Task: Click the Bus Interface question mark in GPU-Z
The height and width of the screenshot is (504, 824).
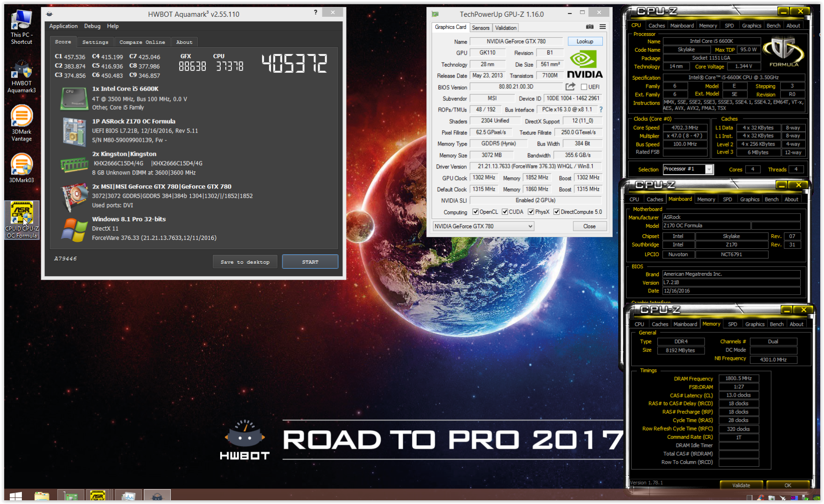Action: coord(601,110)
